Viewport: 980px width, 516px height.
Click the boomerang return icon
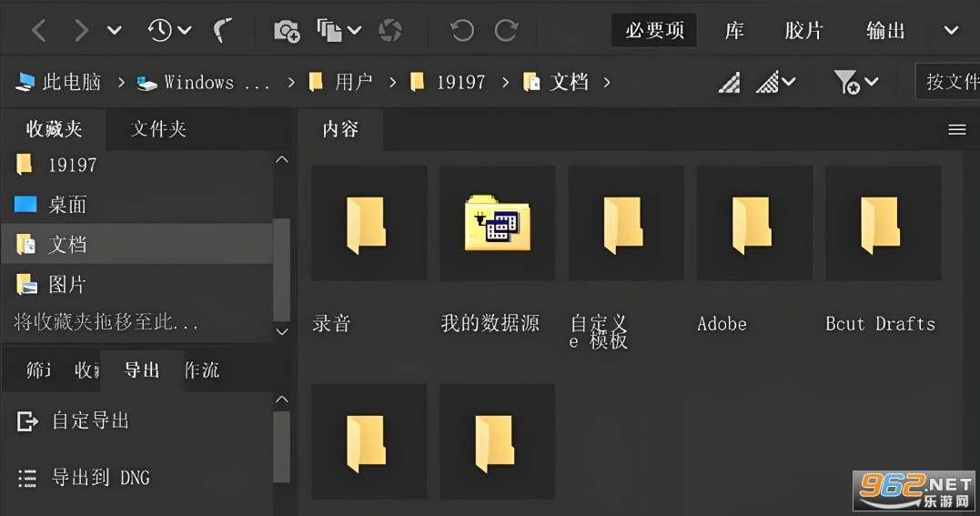[x=222, y=30]
